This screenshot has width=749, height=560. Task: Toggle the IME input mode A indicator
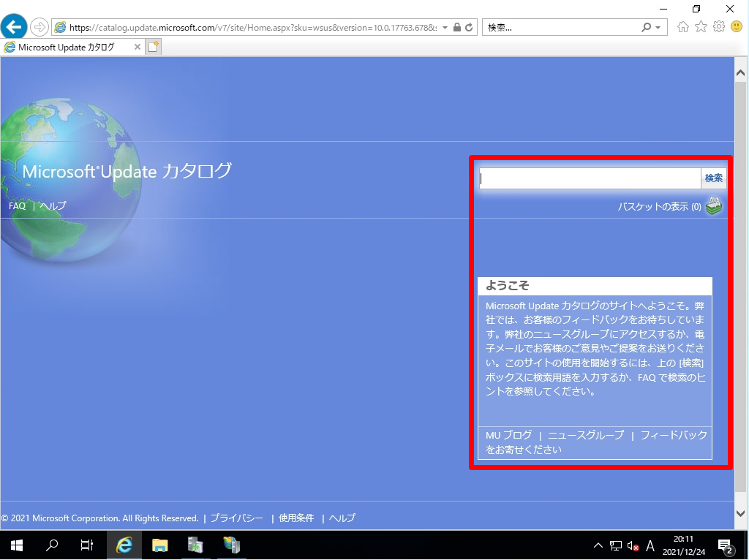pos(650,545)
